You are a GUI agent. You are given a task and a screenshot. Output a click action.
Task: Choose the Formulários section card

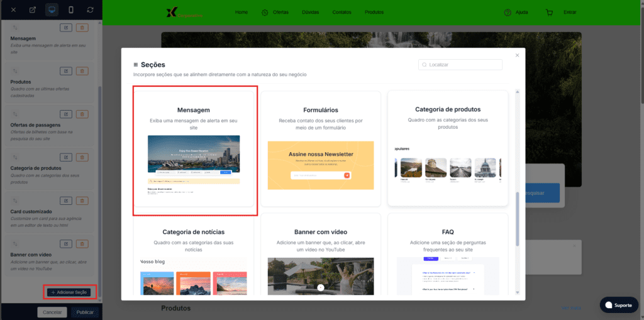[321, 148]
